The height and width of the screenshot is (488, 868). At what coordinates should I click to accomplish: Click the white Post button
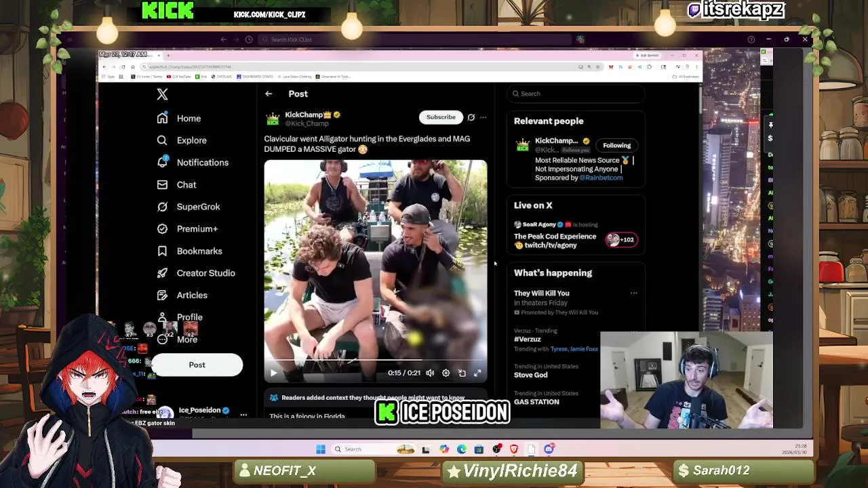click(x=197, y=365)
